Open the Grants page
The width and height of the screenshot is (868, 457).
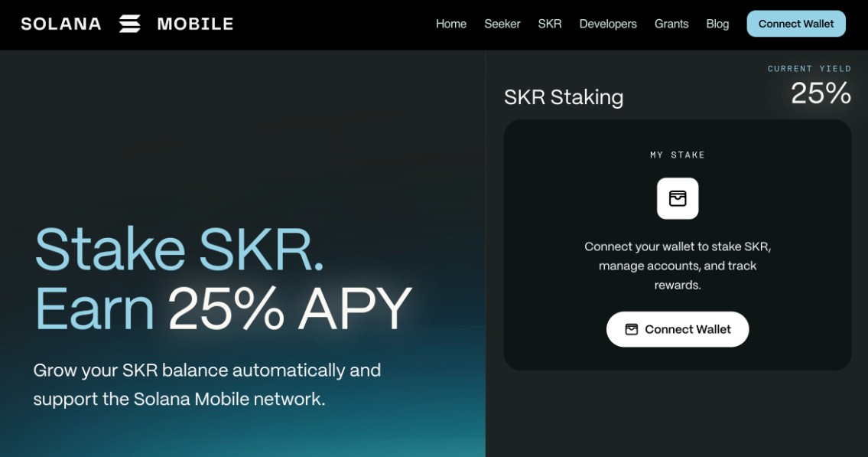(x=671, y=24)
